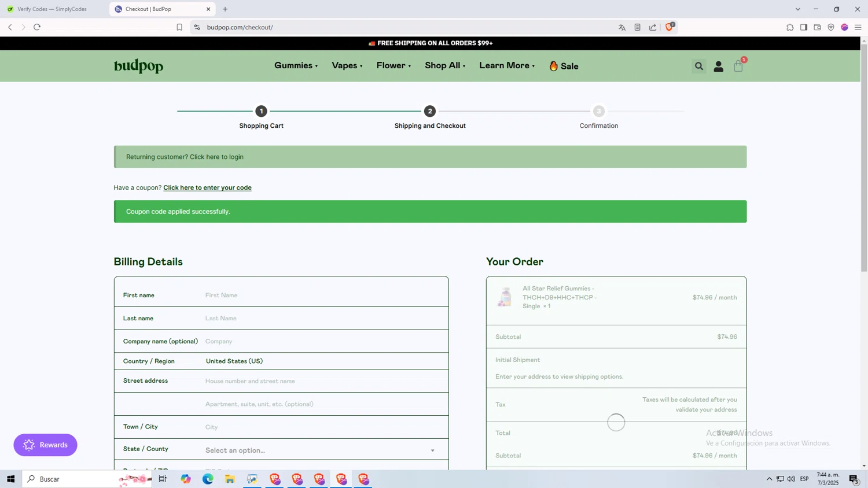Open the notifications center icon

pyautogui.click(x=854, y=479)
